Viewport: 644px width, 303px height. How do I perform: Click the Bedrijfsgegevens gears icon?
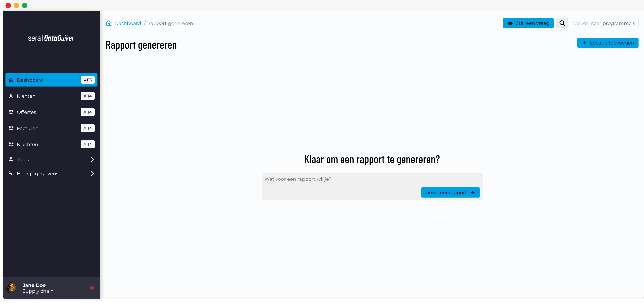pyautogui.click(x=11, y=173)
